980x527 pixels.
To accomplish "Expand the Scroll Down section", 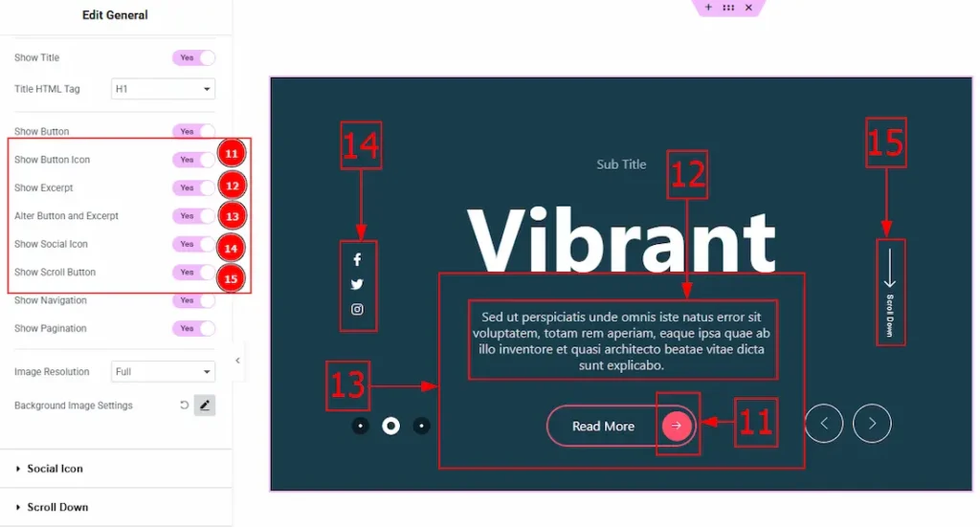I will tap(57, 507).
